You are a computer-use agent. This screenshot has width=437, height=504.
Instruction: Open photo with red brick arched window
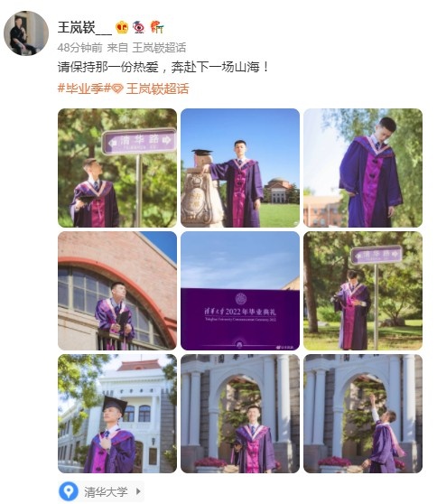pos(117,291)
